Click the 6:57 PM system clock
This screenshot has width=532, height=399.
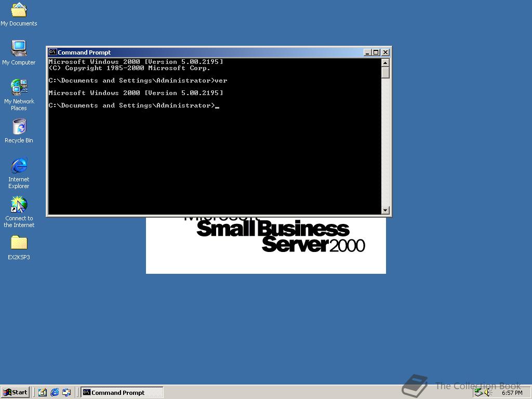pyautogui.click(x=512, y=393)
